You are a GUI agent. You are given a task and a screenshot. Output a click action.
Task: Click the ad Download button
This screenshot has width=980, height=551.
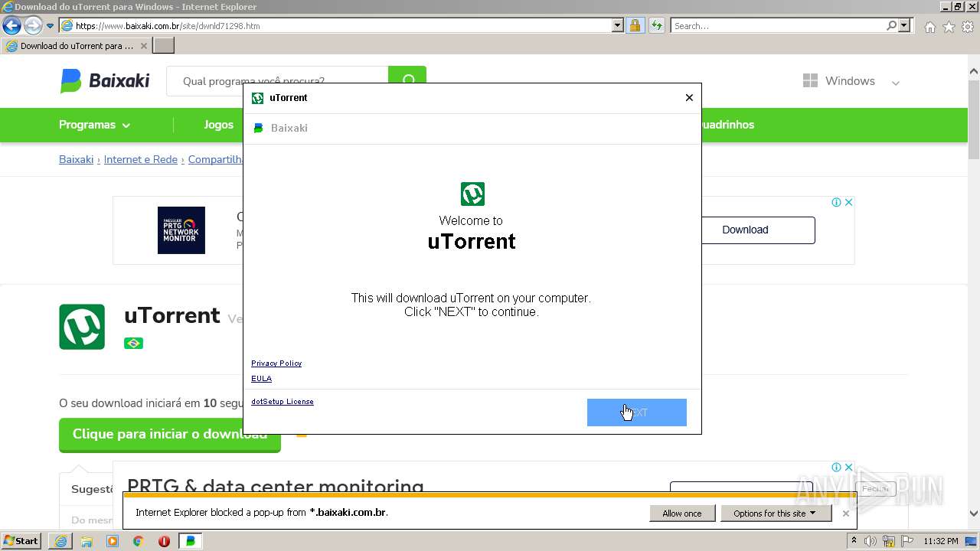click(x=745, y=230)
